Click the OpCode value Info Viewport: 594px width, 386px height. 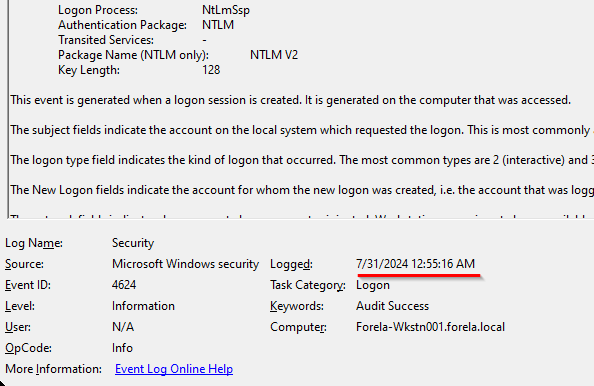pyautogui.click(x=122, y=348)
